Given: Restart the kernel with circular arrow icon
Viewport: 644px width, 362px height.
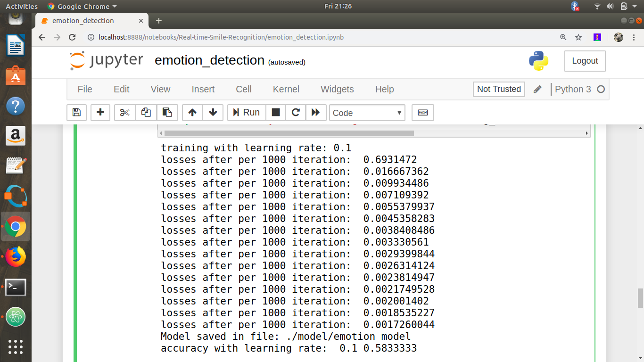Looking at the screenshot, I should pos(296,113).
